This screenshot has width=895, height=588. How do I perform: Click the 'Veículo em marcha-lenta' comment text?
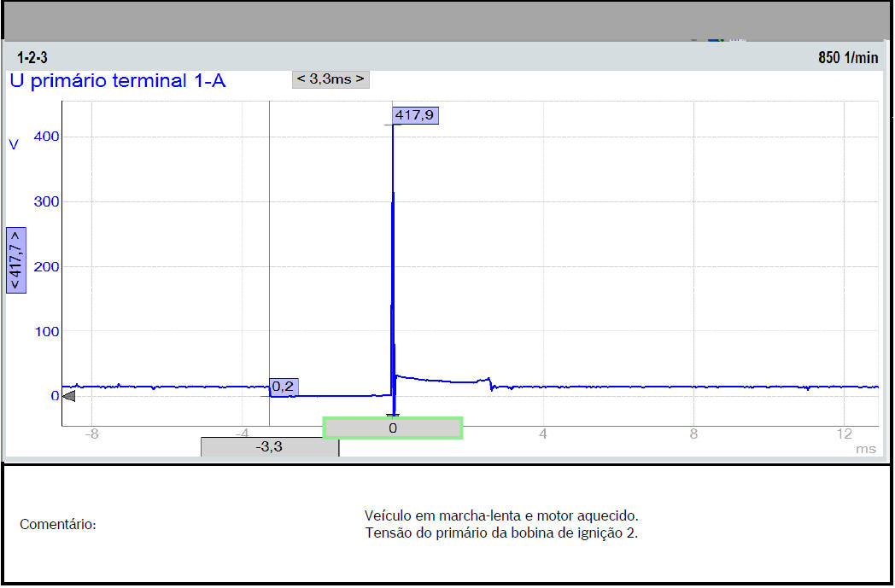coord(501,515)
